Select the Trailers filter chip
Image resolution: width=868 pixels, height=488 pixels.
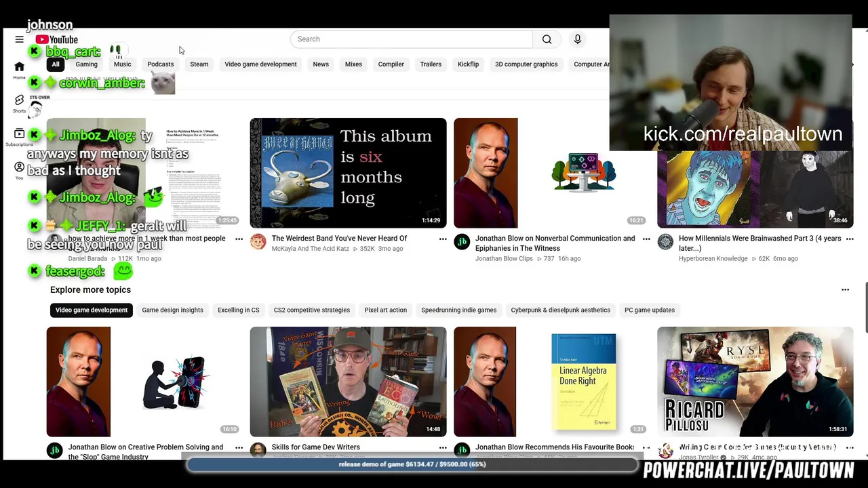pos(431,64)
